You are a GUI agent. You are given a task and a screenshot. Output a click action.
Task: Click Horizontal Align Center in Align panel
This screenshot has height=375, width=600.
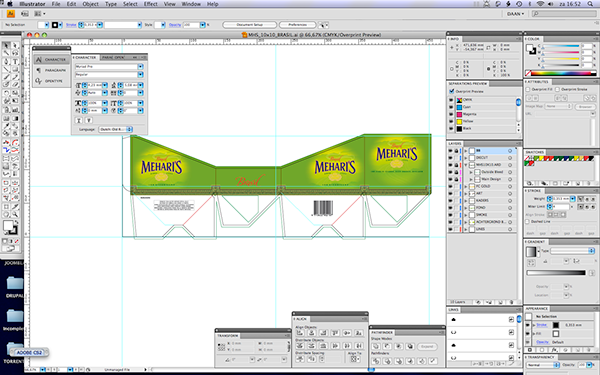click(311, 333)
